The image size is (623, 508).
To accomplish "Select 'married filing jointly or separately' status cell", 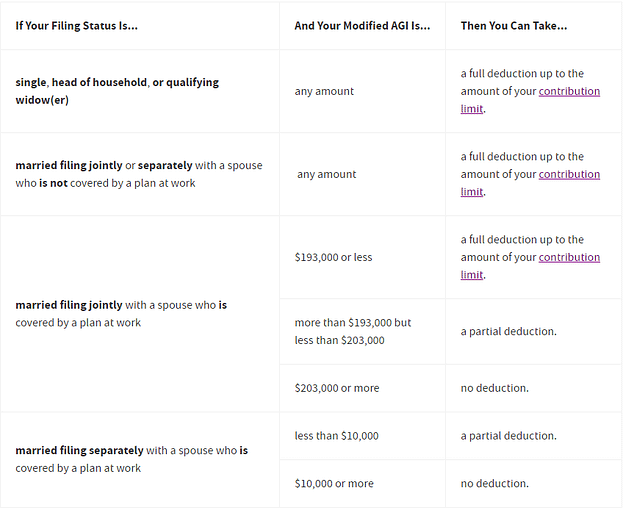I will [139, 174].
